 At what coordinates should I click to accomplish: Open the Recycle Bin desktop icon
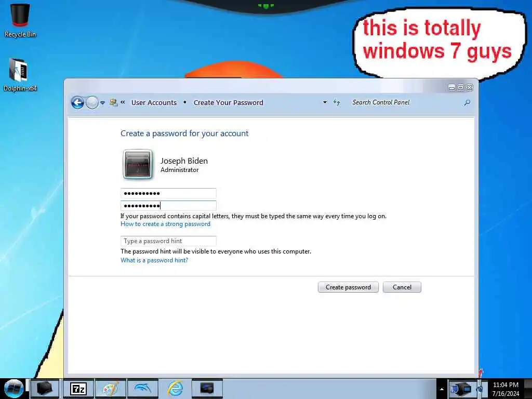[x=20, y=20]
